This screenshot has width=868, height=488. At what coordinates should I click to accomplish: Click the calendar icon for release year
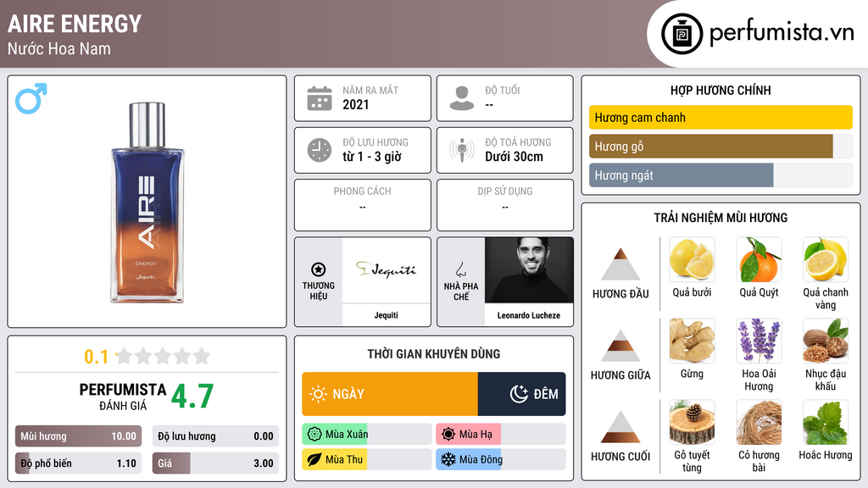(x=320, y=98)
